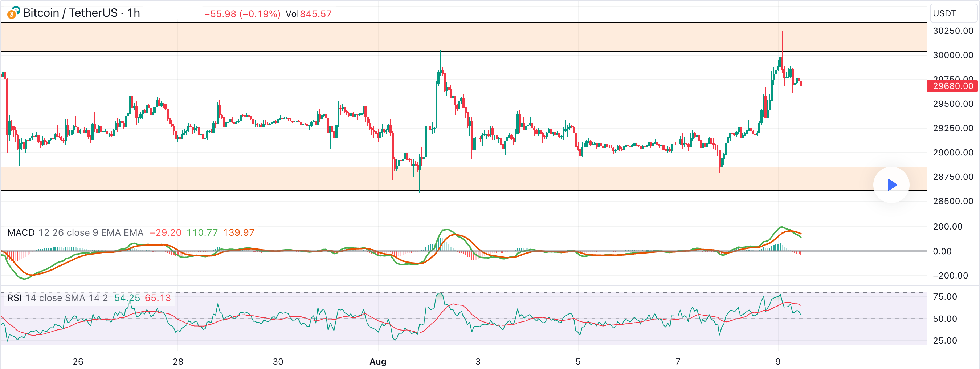Select the upper orange resistance zone rectangle
Image resolution: width=980 pixels, height=369 pixels.
pos(464,37)
